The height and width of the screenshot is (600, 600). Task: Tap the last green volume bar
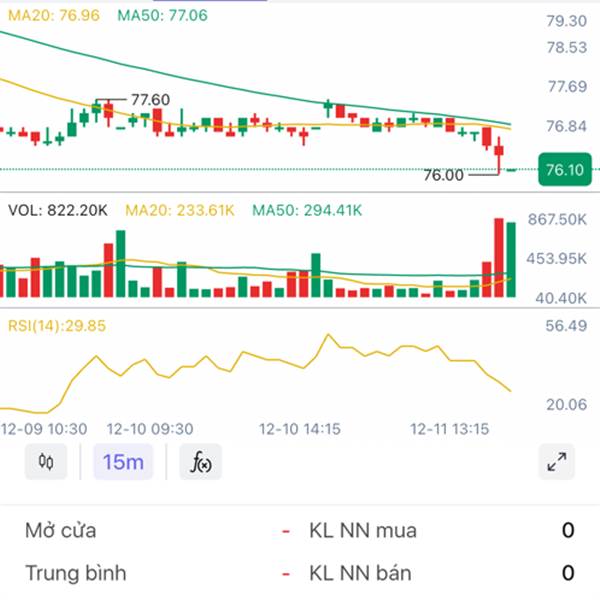511,259
